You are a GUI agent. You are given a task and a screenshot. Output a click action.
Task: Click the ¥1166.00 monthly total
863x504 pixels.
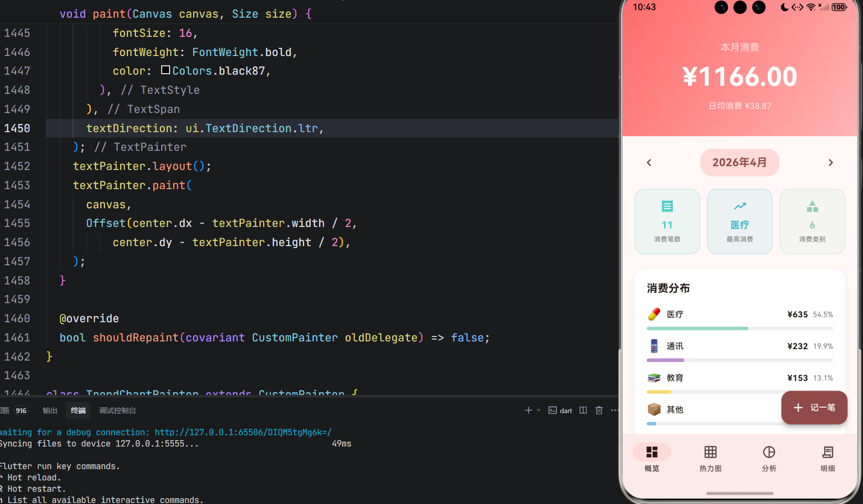[740, 77]
